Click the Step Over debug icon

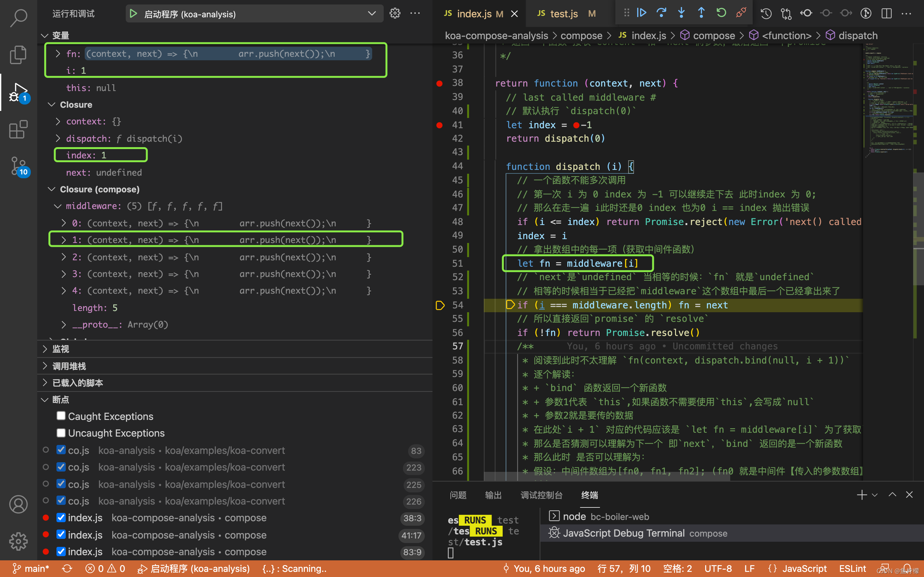661,13
